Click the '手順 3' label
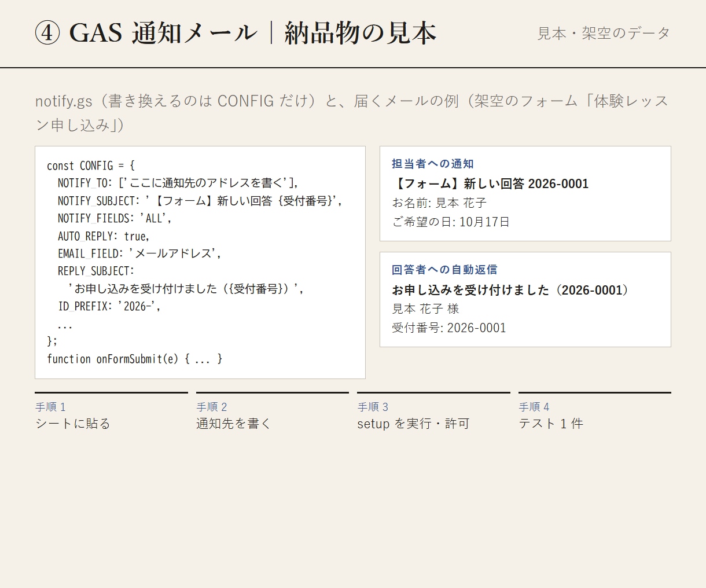Image resolution: width=706 pixels, height=588 pixels. pyautogui.click(x=373, y=407)
